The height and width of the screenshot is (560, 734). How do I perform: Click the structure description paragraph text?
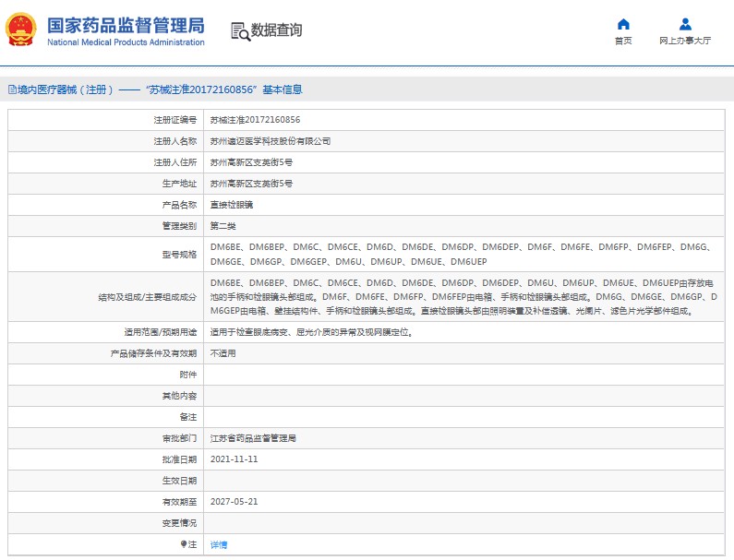click(463, 297)
